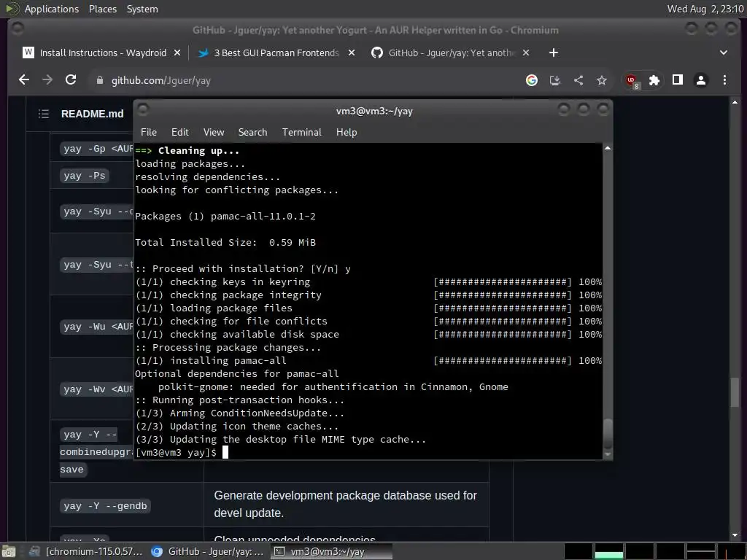Open README outline list icon
The image size is (747, 560).
43,114
